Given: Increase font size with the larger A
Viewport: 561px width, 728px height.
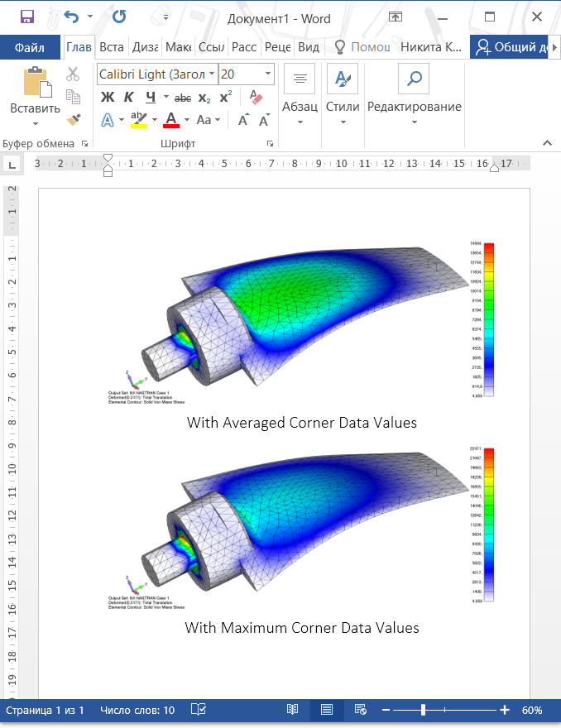Looking at the screenshot, I should click(243, 120).
